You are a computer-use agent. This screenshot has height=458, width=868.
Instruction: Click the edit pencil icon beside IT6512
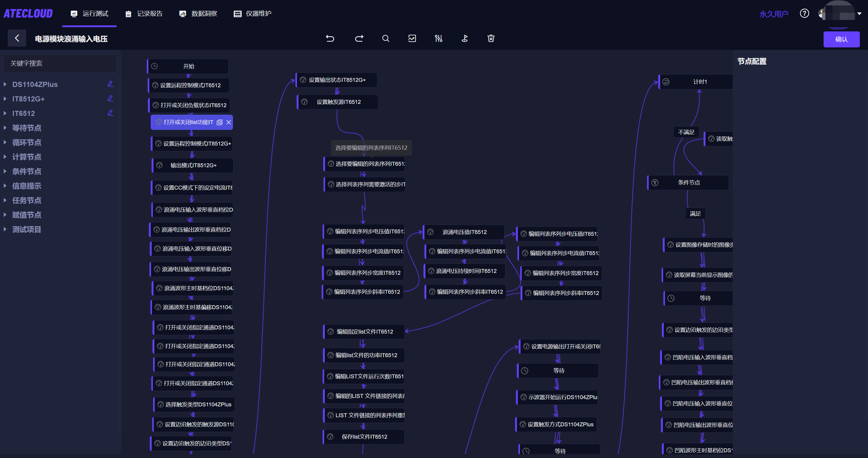pyautogui.click(x=110, y=113)
